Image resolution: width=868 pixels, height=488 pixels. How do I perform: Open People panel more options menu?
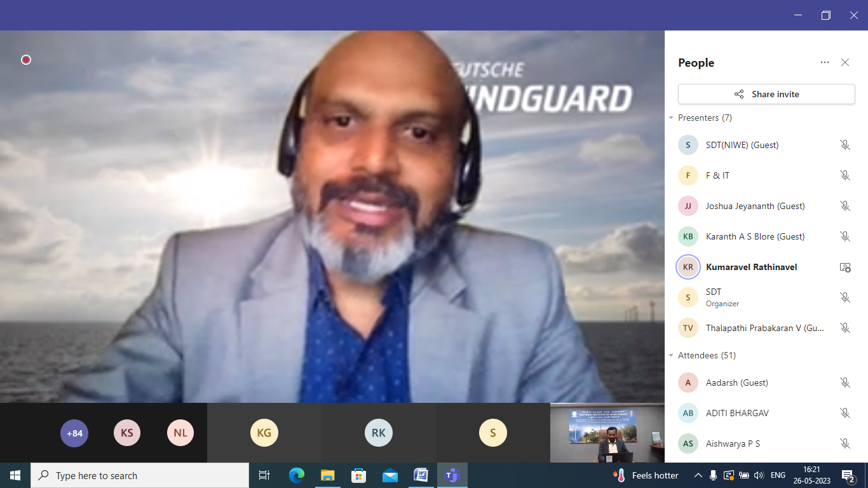pyautogui.click(x=824, y=62)
